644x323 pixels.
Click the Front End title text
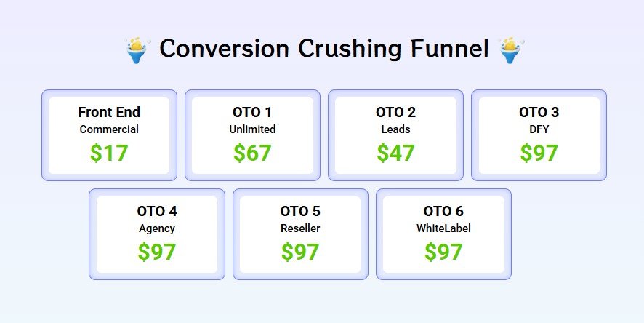[x=109, y=112]
